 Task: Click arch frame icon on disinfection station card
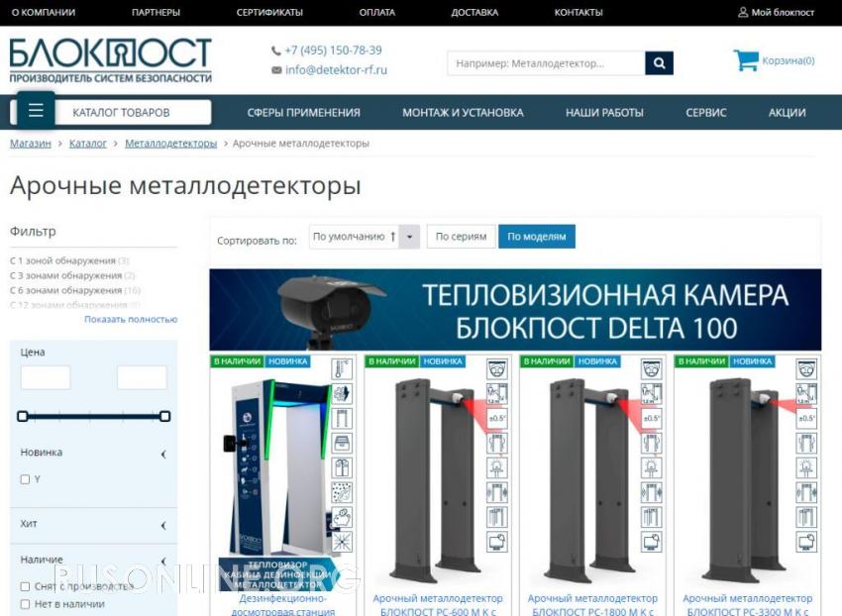[342, 418]
